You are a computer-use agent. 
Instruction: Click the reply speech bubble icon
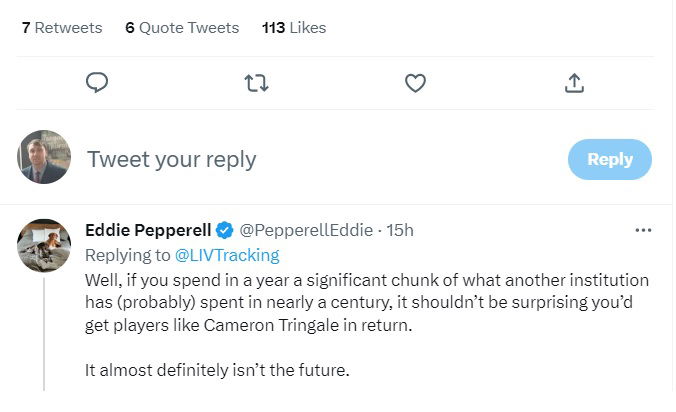pyautogui.click(x=97, y=83)
